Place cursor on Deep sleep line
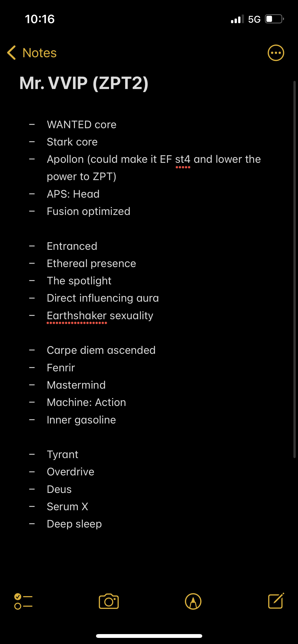 tap(74, 524)
